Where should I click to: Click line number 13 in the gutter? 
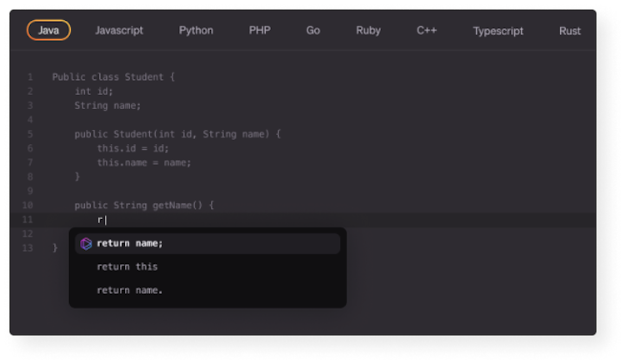(27, 248)
